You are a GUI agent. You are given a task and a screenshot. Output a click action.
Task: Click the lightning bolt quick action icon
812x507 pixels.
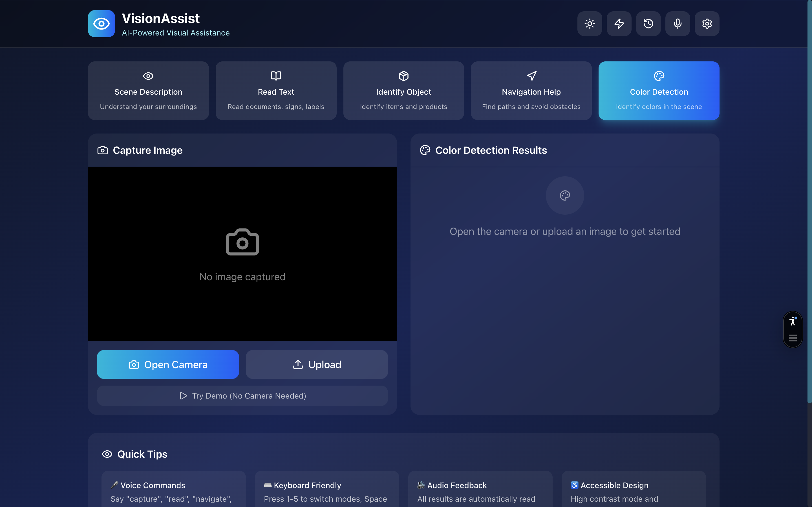pos(619,23)
